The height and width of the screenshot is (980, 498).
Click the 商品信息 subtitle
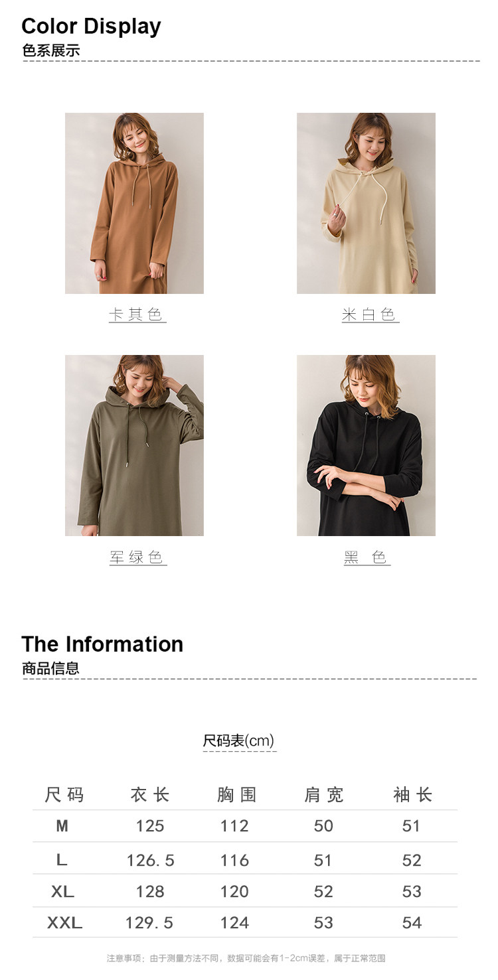(x=51, y=669)
